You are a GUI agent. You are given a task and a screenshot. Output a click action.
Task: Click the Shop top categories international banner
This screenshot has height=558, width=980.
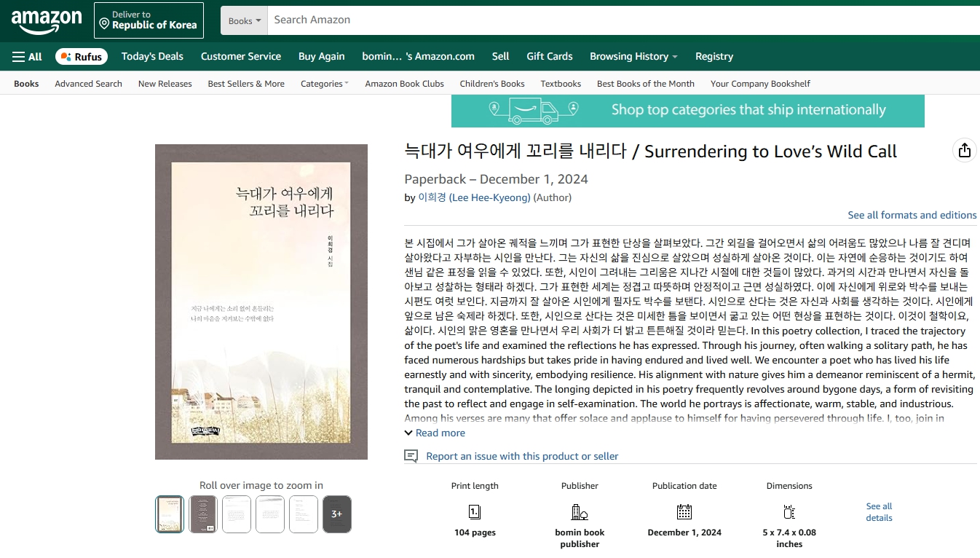pos(688,111)
